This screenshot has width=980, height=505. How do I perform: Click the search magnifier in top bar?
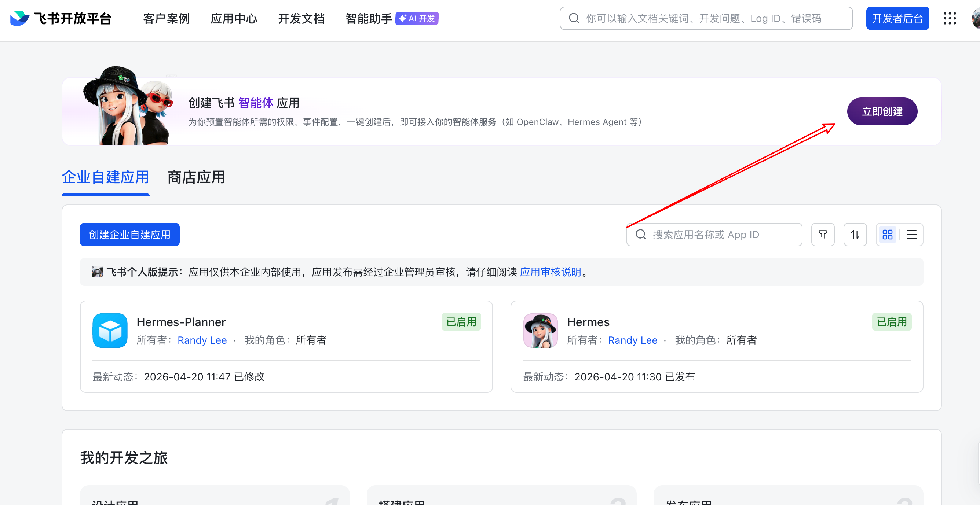coord(574,18)
